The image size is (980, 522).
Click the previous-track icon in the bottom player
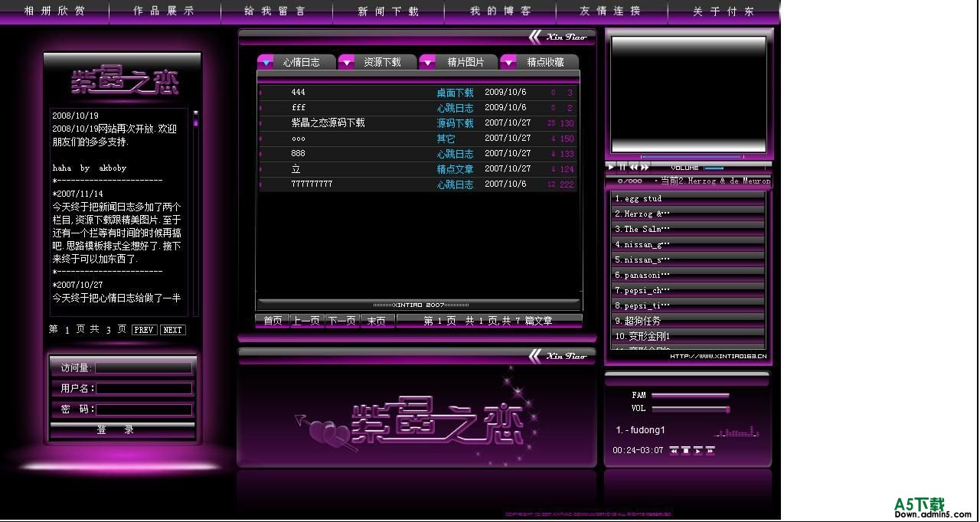675,450
